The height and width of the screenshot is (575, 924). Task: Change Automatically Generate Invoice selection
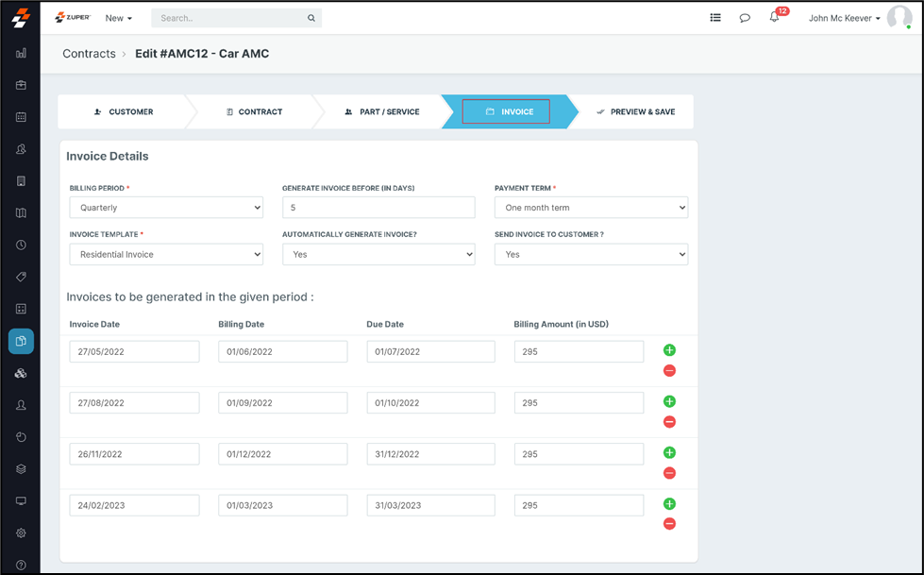(x=378, y=254)
